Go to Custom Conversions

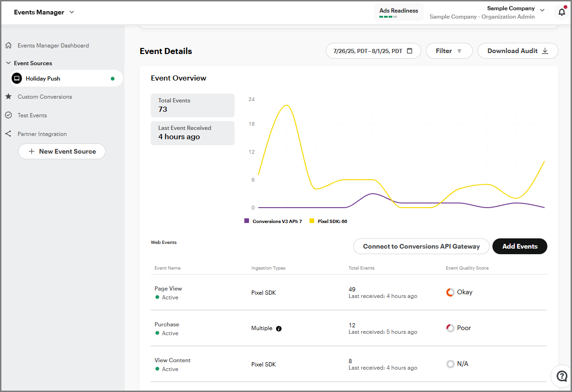[x=45, y=97]
